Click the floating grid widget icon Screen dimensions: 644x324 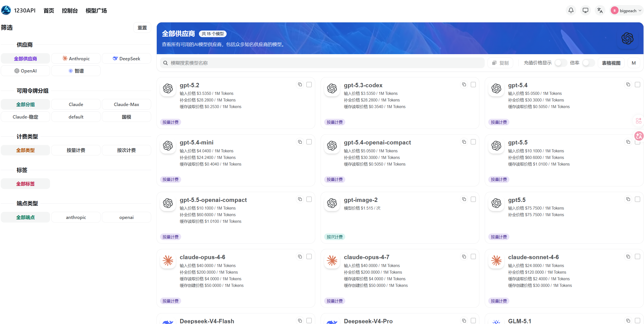point(638,121)
